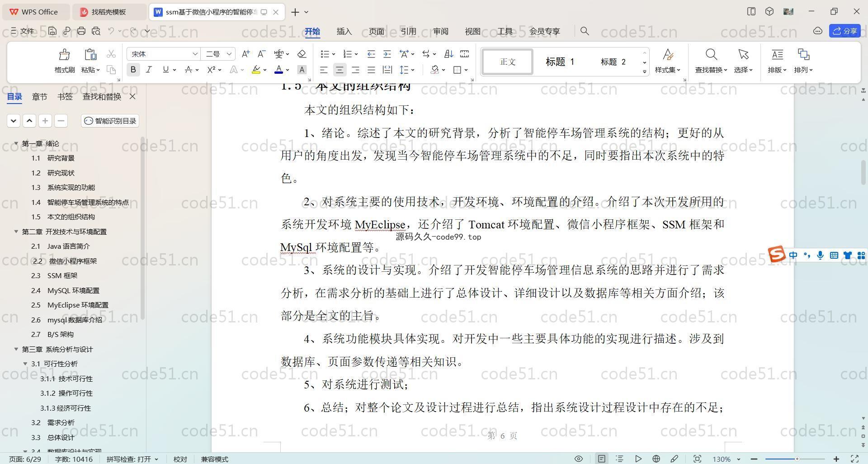Screen dimensions: 868x464
Task: Click the Paste (粘贴) clipboard icon
Action: coord(90,55)
